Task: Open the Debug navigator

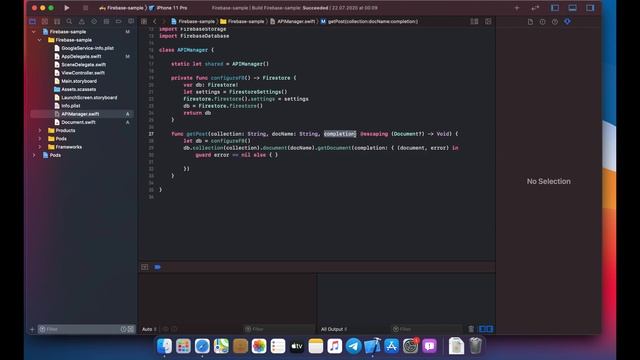Action: point(106,22)
